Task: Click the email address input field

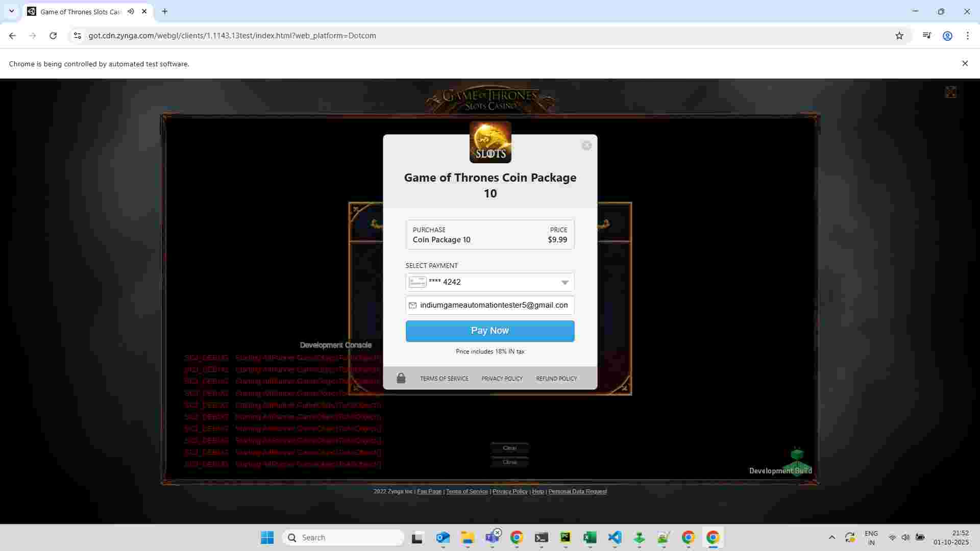Action: [493, 305]
